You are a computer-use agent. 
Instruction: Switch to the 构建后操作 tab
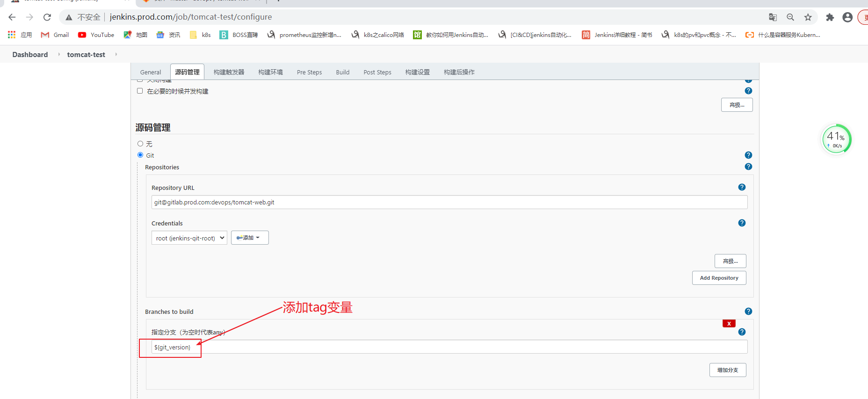459,72
